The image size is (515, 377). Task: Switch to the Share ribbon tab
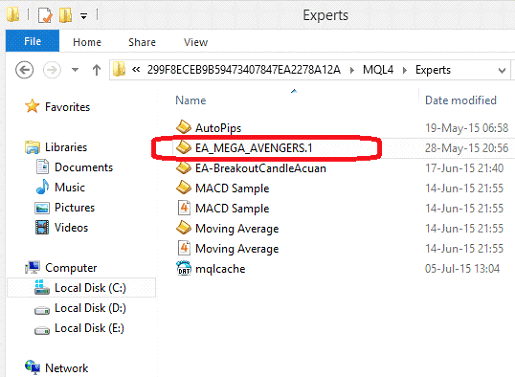click(x=142, y=42)
